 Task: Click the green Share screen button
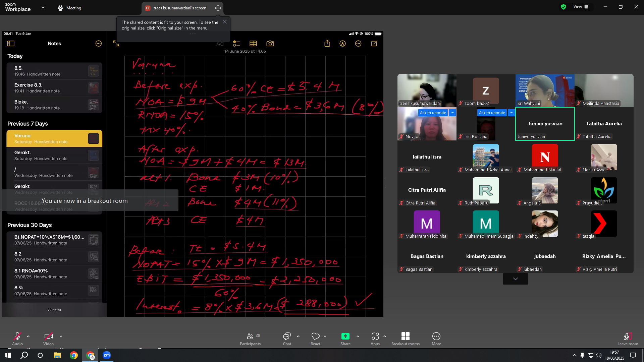coord(345,339)
